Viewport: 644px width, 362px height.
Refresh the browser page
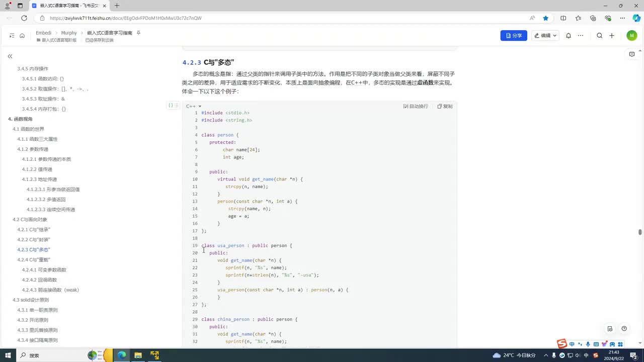[x=24, y=18]
